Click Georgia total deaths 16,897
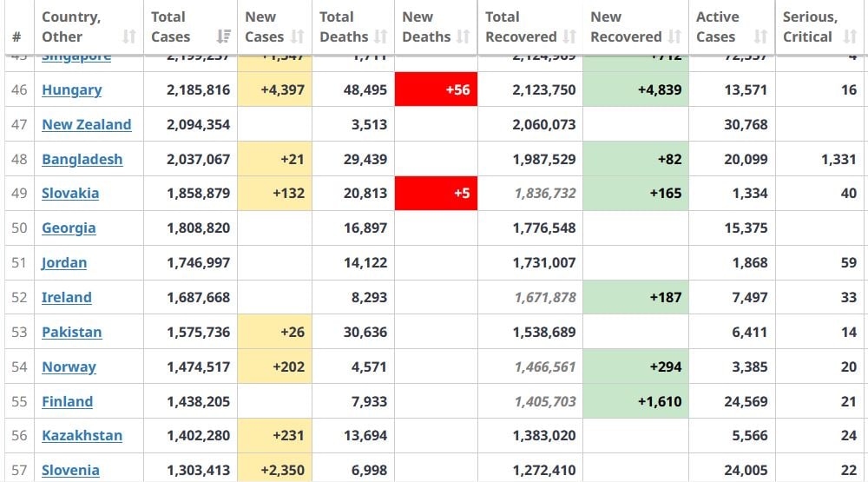Screen dimensions: 868x482 (x=365, y=228)
